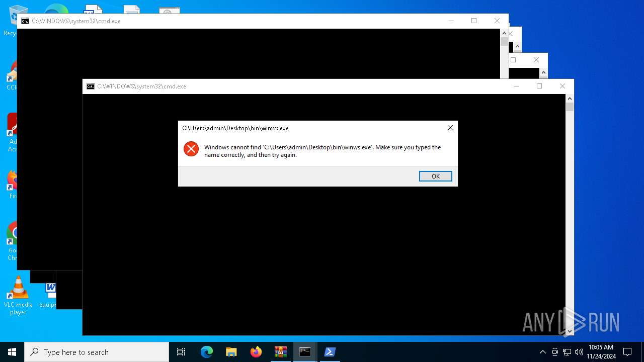Viewport: 644px width, 362px height.
Task: Select the Command Prompt taskbar icon
Action: click(x=305, y=352)
